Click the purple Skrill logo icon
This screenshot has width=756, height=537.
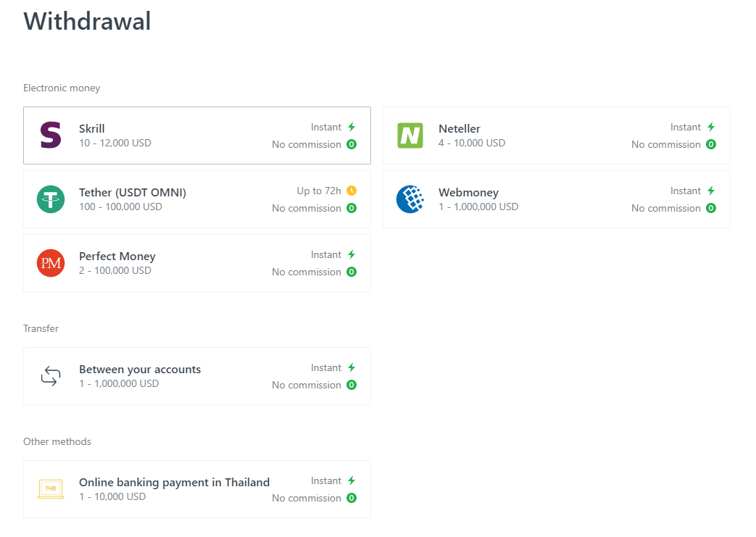coord(51,136)
